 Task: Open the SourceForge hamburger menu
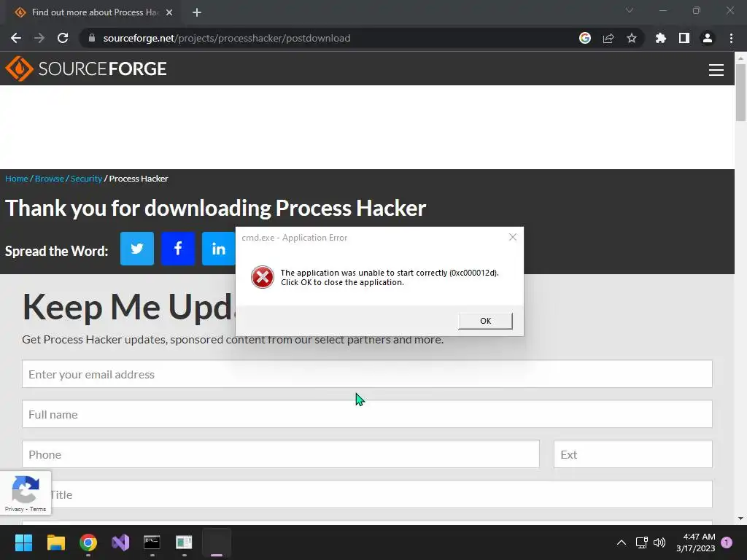pos(716,70)
